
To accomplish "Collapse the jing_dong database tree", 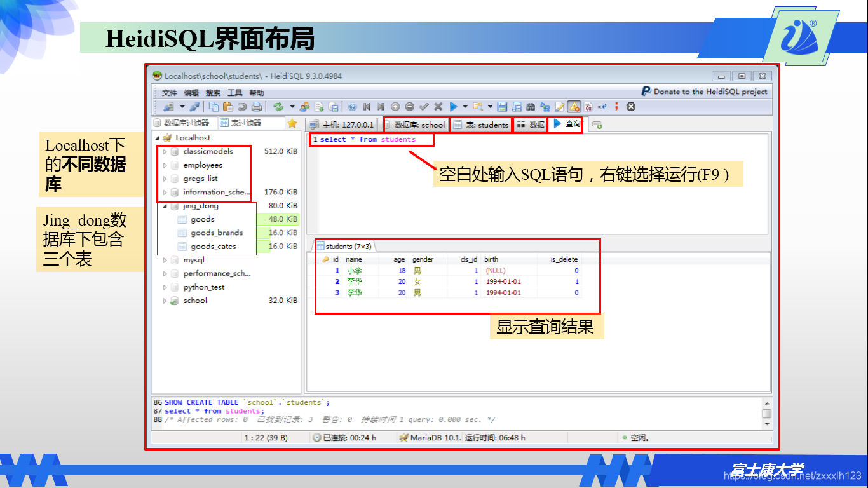I will point(165,205).
